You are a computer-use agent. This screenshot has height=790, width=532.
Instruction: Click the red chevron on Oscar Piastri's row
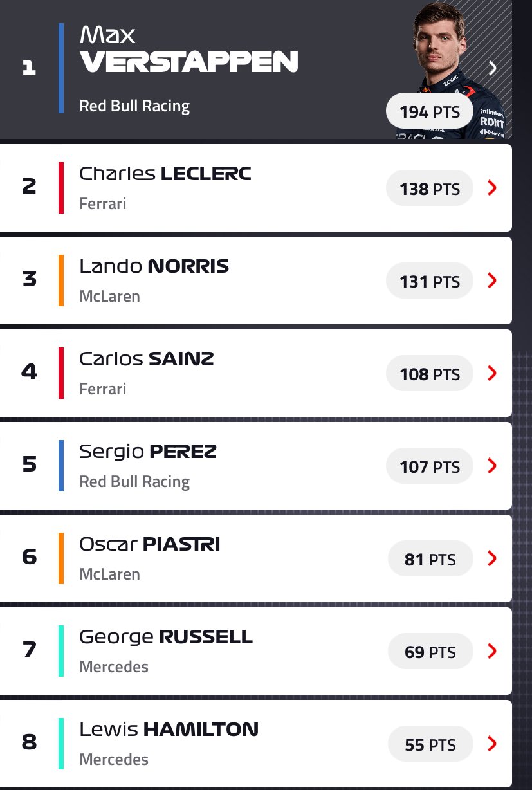[492, 558]
